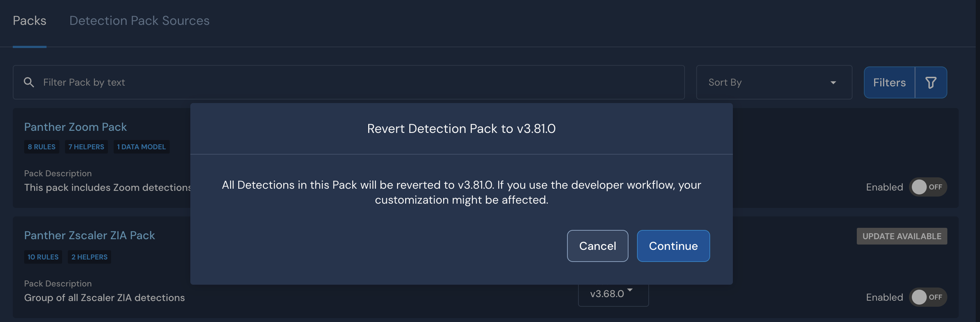This screenshot has height=322, width=980.
Task: Select the Packs tab
Action: point(30,21)
